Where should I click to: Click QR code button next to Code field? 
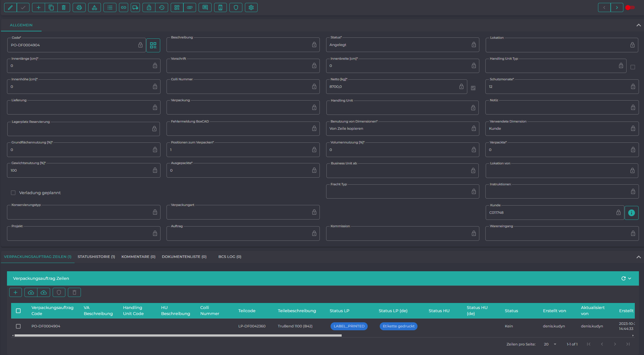(x=153, y=45)
